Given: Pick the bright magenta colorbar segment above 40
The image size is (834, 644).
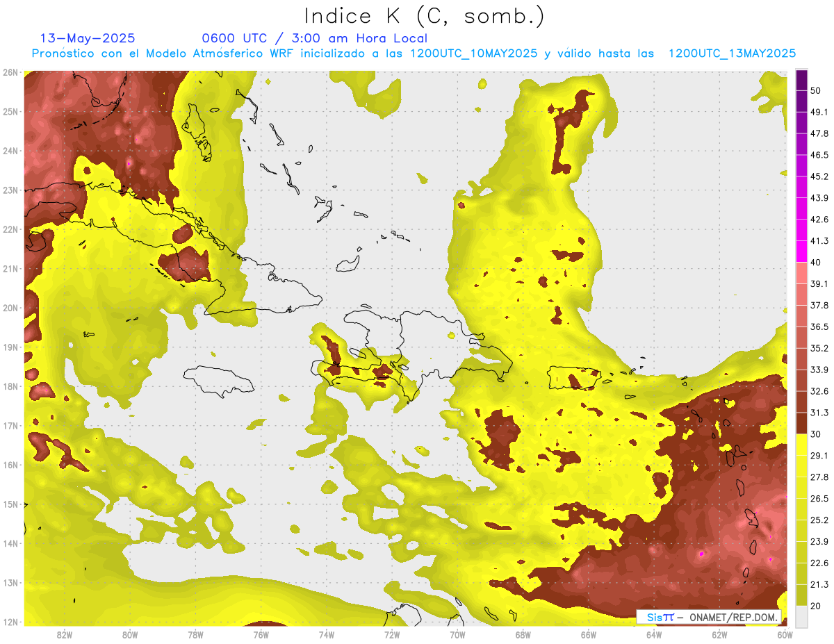Looking at the screenshot, I should coord(801,251).
